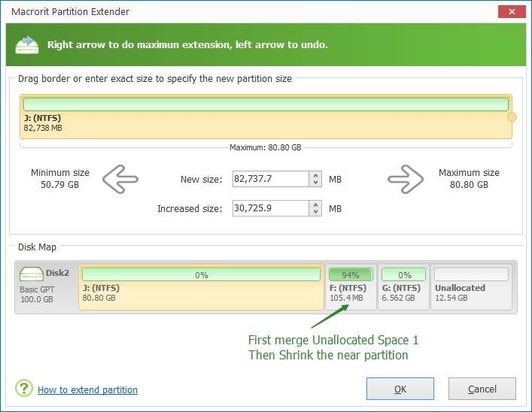
Task: Click the 94% usage bar of F: partition
Action: [x=351, y=274]
